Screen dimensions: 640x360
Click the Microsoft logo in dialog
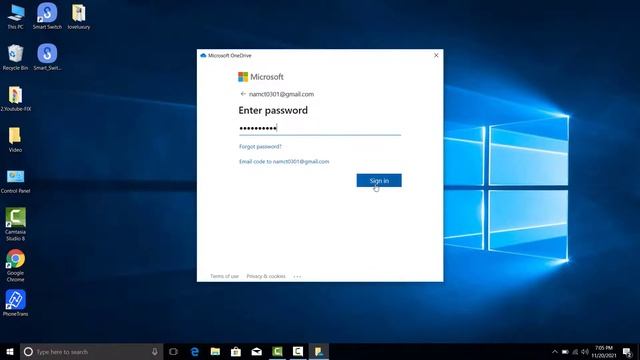click(x=260, y=77)
